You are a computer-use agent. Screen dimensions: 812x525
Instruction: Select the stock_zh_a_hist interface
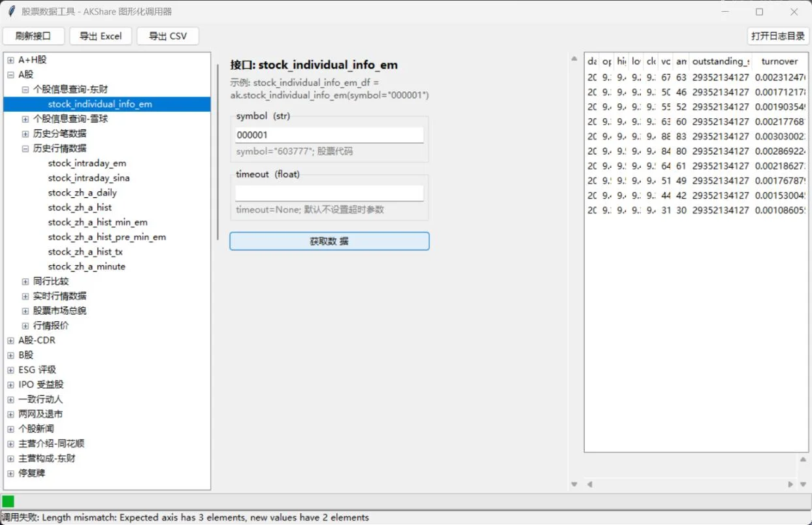pyautogui.click(x=80, y=207)
